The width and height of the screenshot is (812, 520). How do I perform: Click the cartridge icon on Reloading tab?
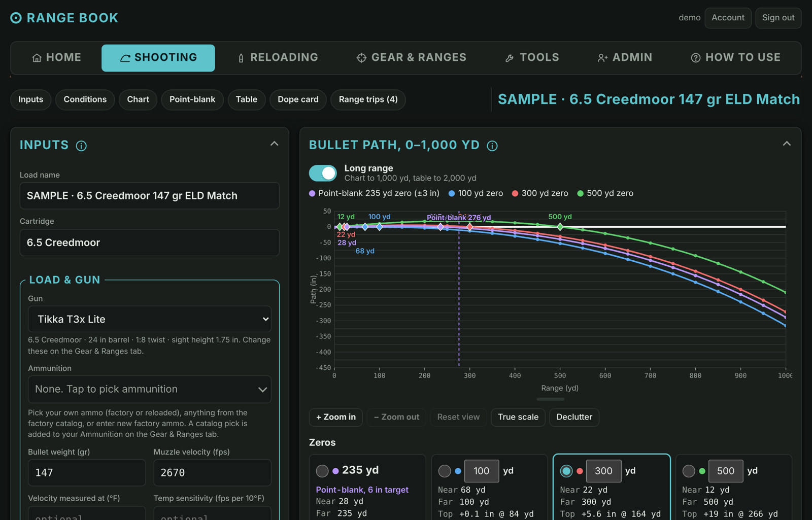point(241,58)
